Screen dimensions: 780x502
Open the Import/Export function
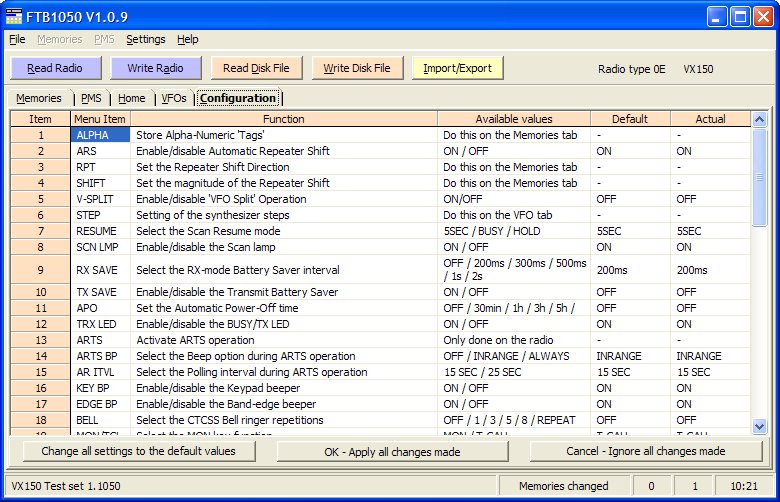coord(457,68)
